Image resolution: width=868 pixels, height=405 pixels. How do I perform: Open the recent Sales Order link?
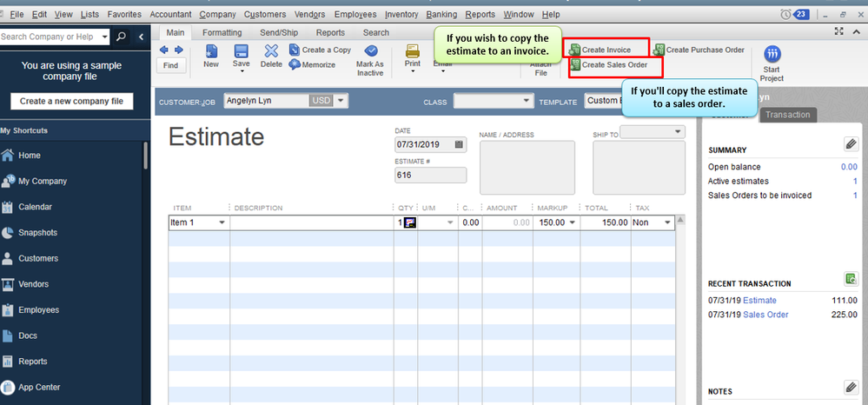point(765,315)
